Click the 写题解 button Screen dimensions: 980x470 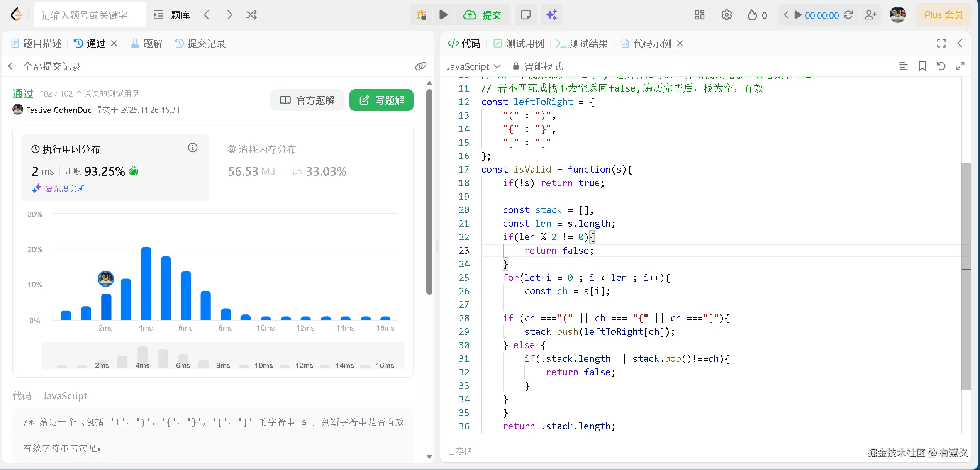point(381,100)
